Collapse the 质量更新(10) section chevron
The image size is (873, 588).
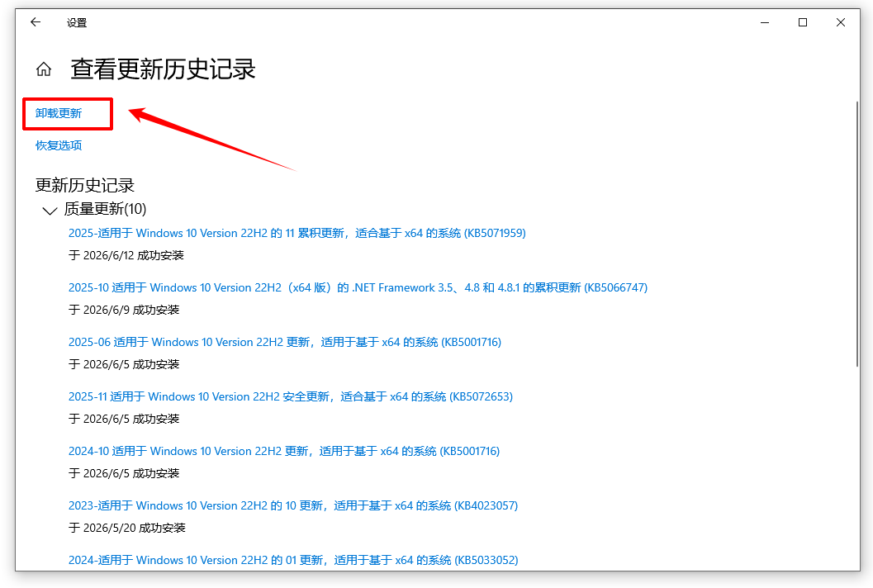click(50, 210)
